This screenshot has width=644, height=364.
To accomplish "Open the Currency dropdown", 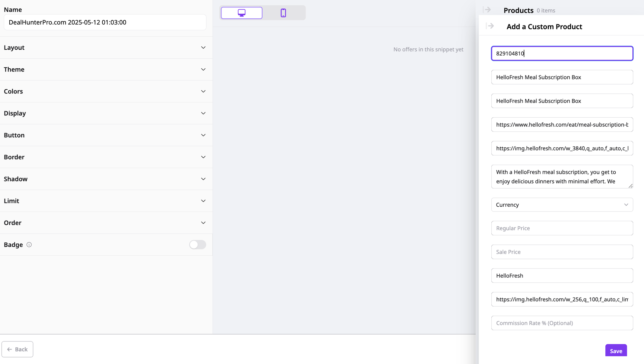I will [562, 205].
